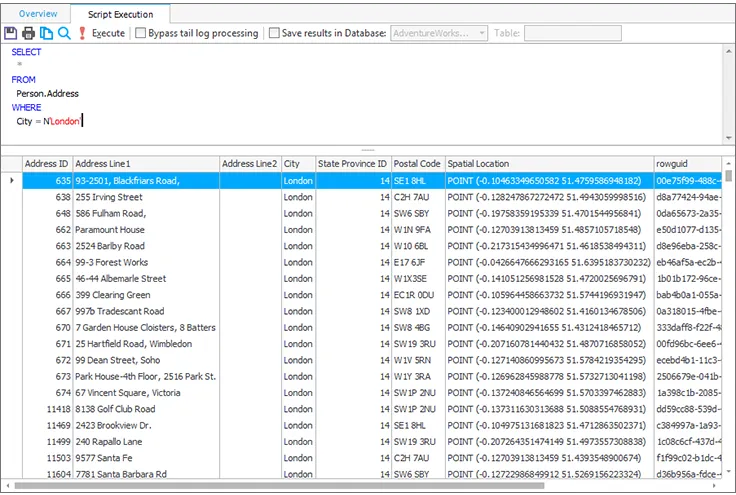Select cell '93-2501, Blackfriars Road,'
The width and height of the screenshot is (736, 495).
click(146, 181)
